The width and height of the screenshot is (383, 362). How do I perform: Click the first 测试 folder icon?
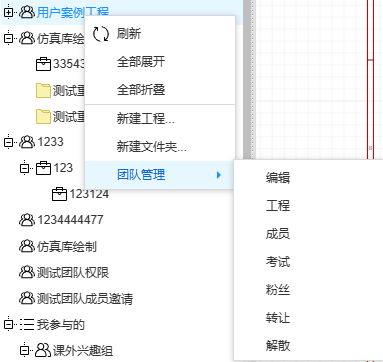[x=43, y=90]
